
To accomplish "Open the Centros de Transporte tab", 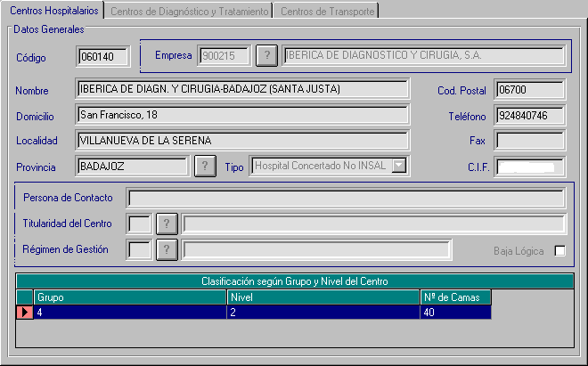I will coord(327,11).
